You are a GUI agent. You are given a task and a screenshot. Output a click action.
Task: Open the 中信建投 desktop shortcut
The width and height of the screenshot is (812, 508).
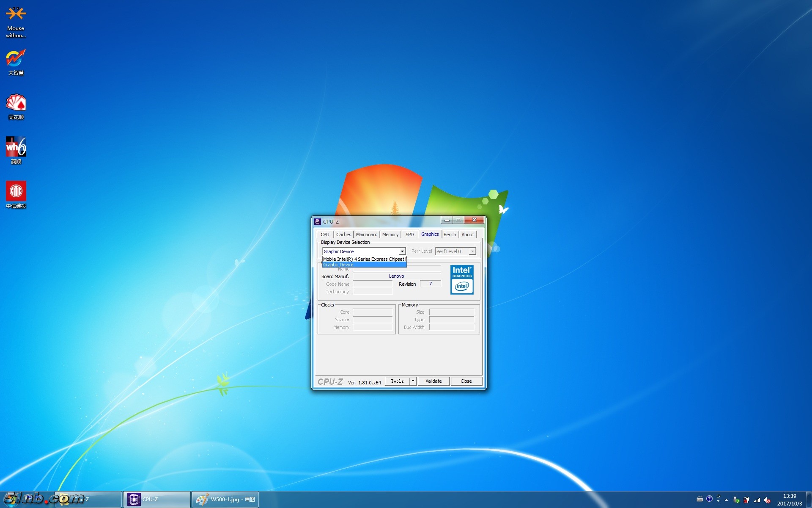(x=16, y=191)
